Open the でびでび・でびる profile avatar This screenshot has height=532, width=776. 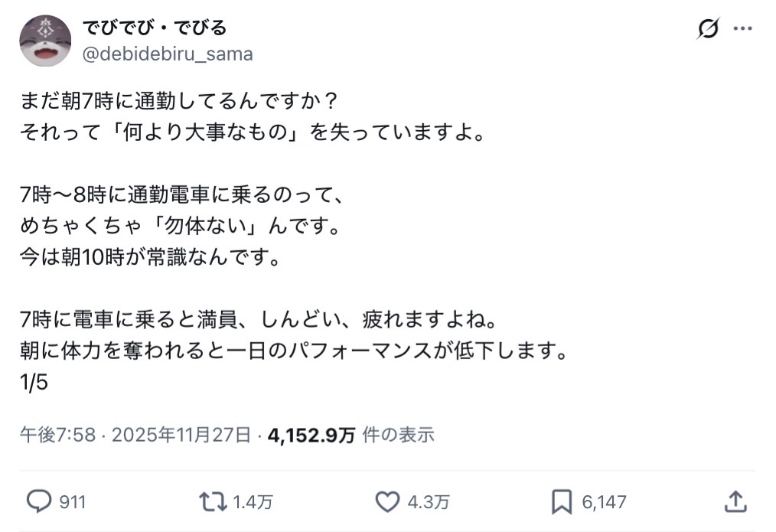(45, 41)
